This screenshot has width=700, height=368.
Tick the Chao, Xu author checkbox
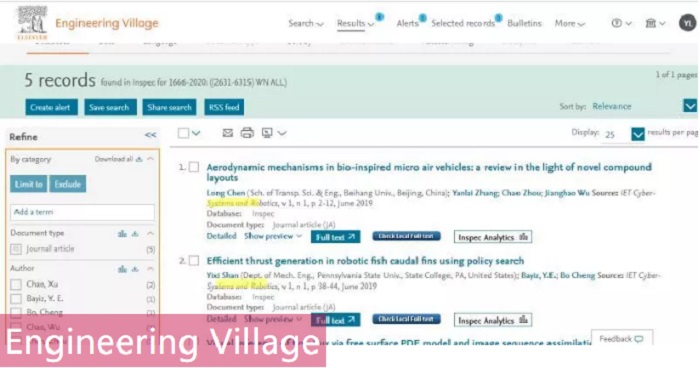pos(16,284)
